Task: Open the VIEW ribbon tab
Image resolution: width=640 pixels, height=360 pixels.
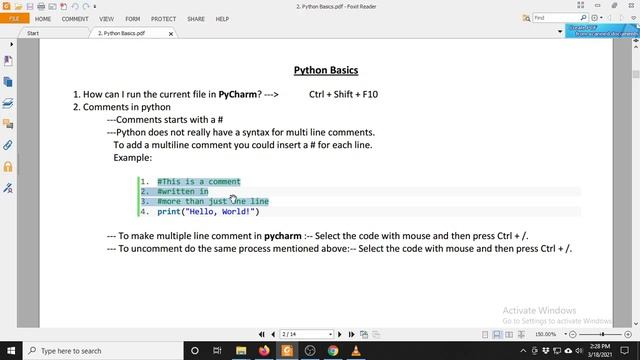Action: pyautogui.click(x=107, y=19)
